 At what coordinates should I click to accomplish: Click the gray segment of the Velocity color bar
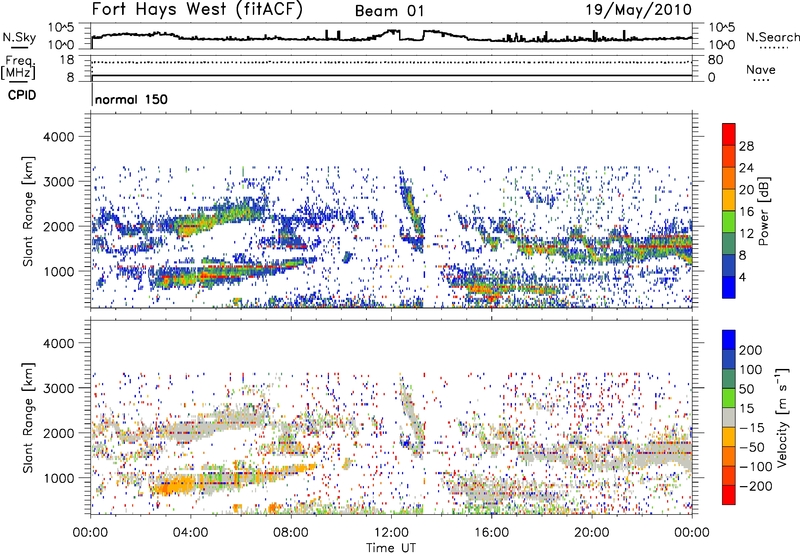(x=729, y=418)
